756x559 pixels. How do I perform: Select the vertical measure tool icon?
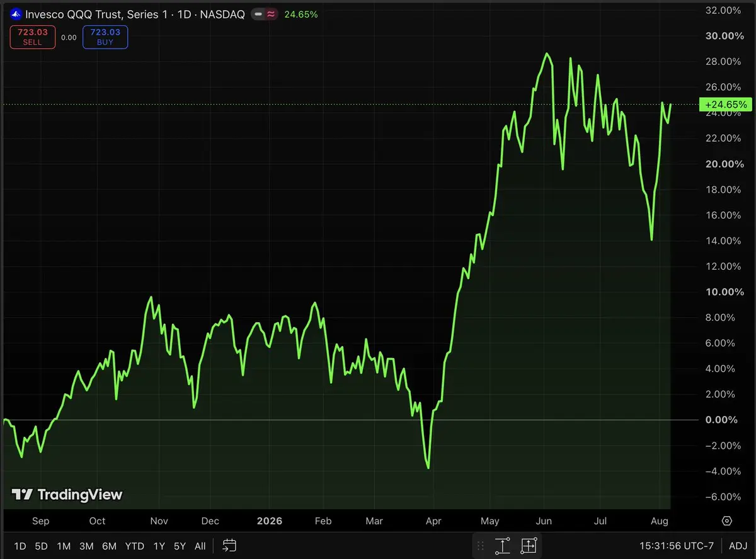pyautogui.click(x=502, y=546)
